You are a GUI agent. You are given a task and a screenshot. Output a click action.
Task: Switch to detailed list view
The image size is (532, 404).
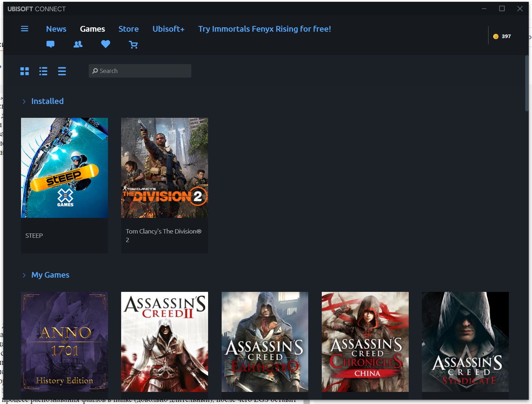tap(43, 71)
